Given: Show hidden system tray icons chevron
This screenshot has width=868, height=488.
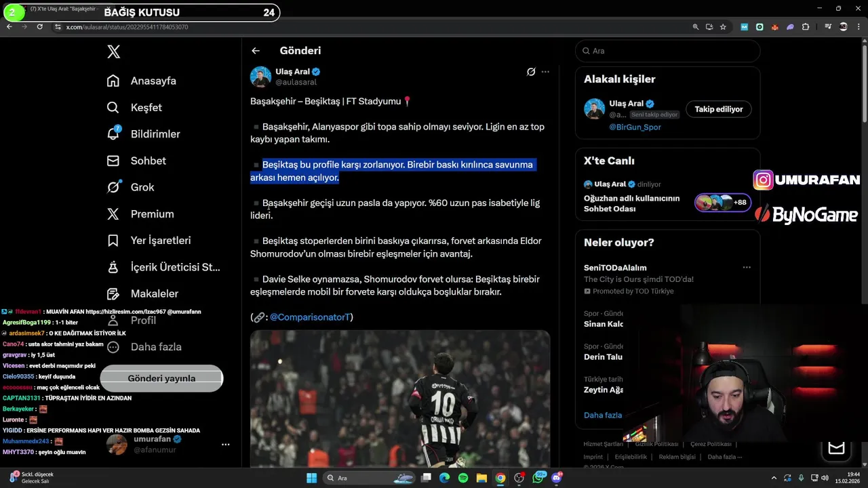Looking at the screenshot, I should pos(774,478).
